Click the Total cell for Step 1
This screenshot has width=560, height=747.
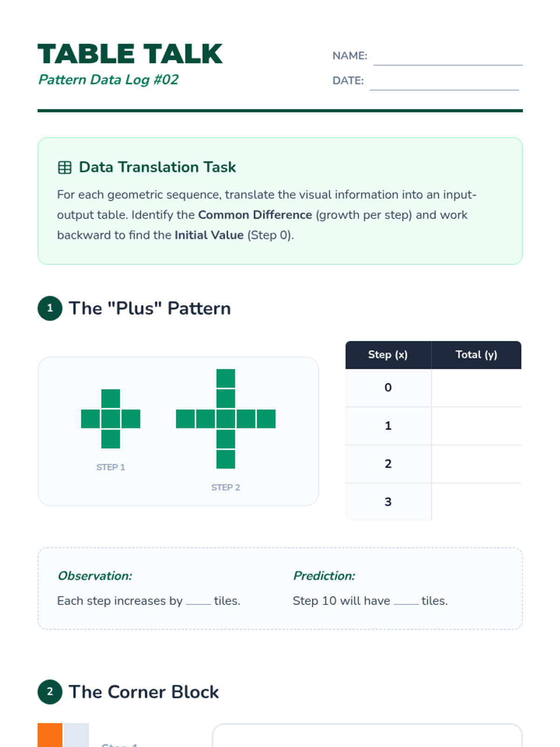pos(476,426)
